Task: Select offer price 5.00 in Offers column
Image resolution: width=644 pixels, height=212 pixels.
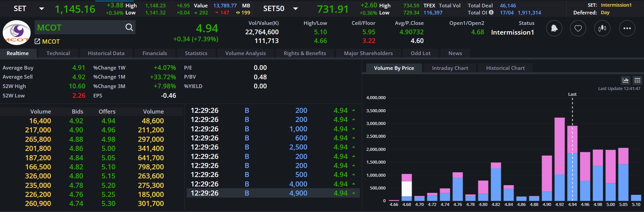Action: point(108,148)
